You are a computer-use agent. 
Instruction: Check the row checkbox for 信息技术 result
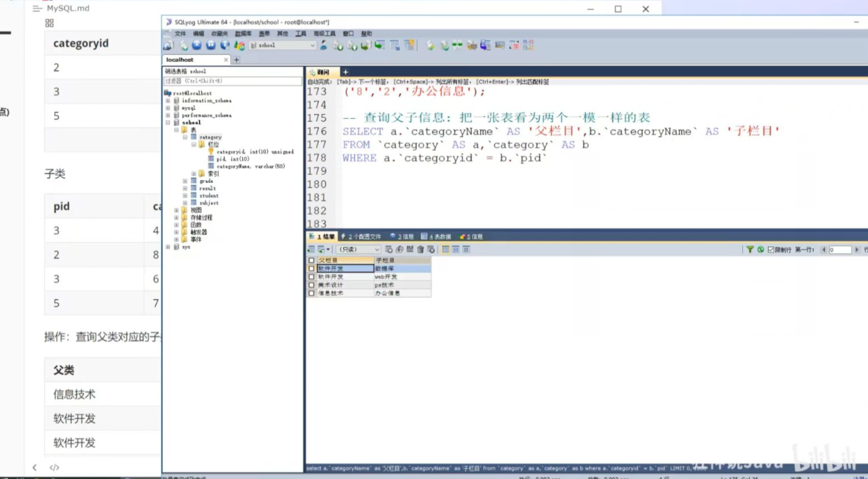pyautogui.click(x=311, y=293)
